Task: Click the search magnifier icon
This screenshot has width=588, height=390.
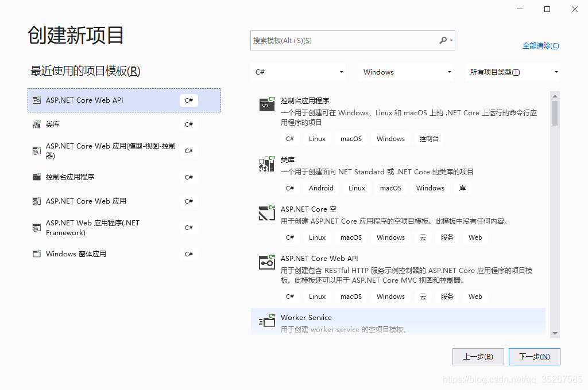Action: coord(444,40)
